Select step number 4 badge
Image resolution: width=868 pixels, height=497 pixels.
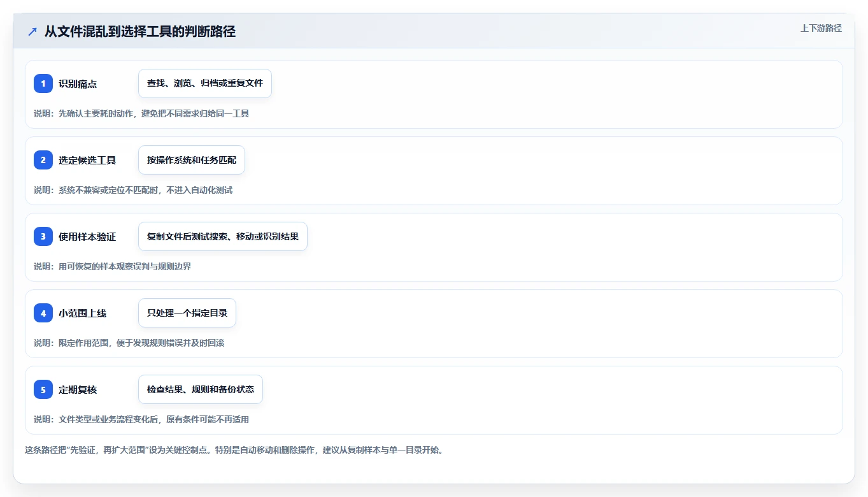point(43,313)
